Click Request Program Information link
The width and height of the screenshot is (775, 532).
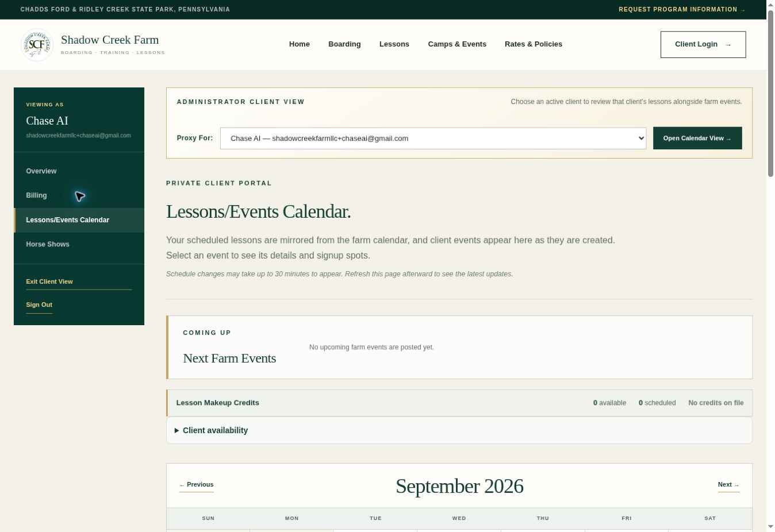(x=682, y=9)
